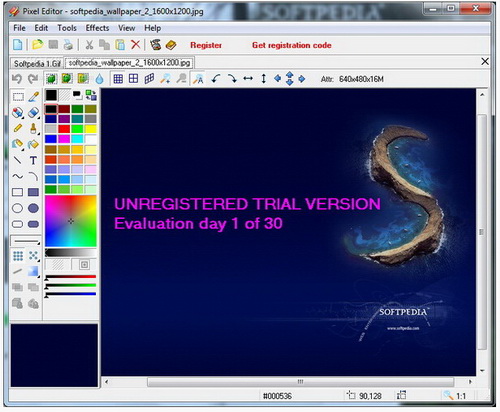Screen dimensions: 500x412
Task: Click the Paste clipboard icon
Action: tap(120, 45)
